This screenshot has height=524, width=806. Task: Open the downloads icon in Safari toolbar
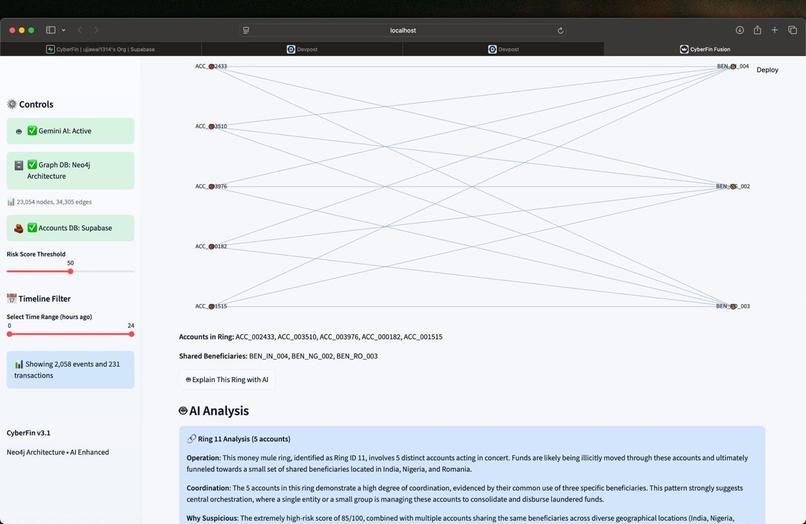point(739,30)
